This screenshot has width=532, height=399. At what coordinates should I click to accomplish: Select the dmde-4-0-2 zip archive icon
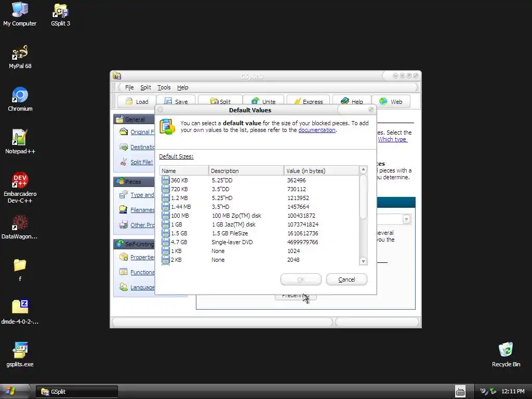(20, 312)
